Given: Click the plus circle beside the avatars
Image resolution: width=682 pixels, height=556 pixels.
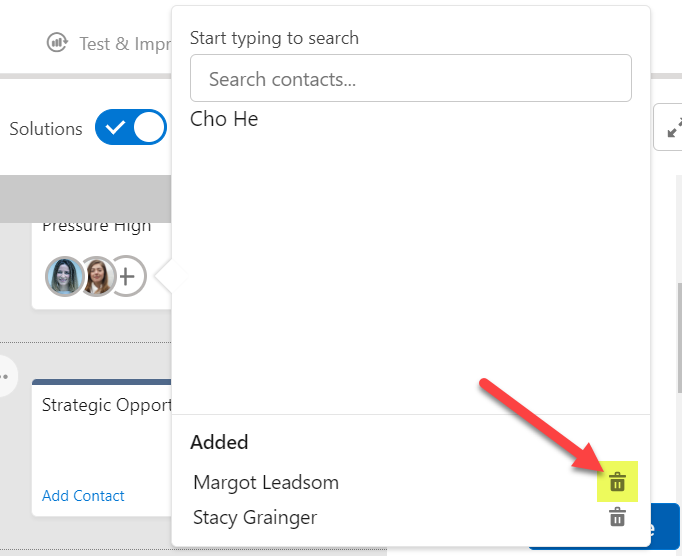Looking at the screenshot, I should [128, 276].
